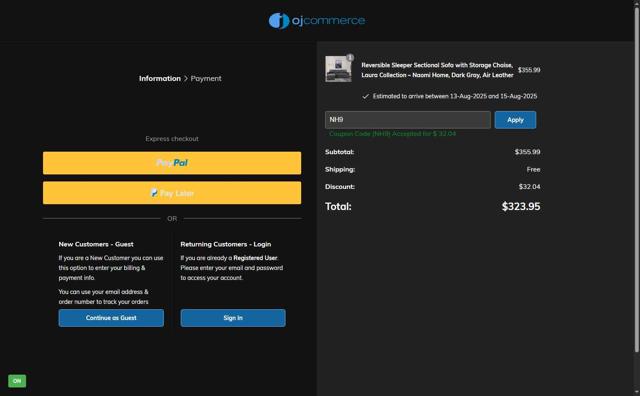Toggle the green ON extension badge
The width and height of the screenshot is (640, 396).
coord(17,381)
